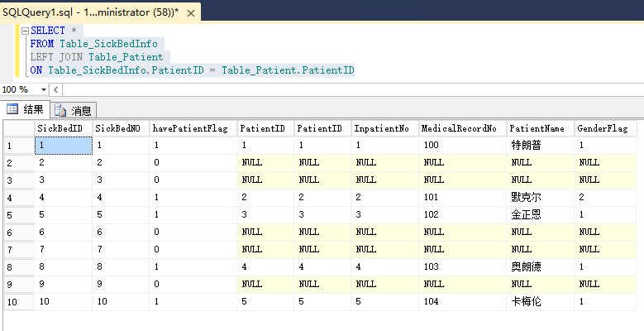
Task: Close the SQLQuery1.sql tab
Action: click(191, 13)
